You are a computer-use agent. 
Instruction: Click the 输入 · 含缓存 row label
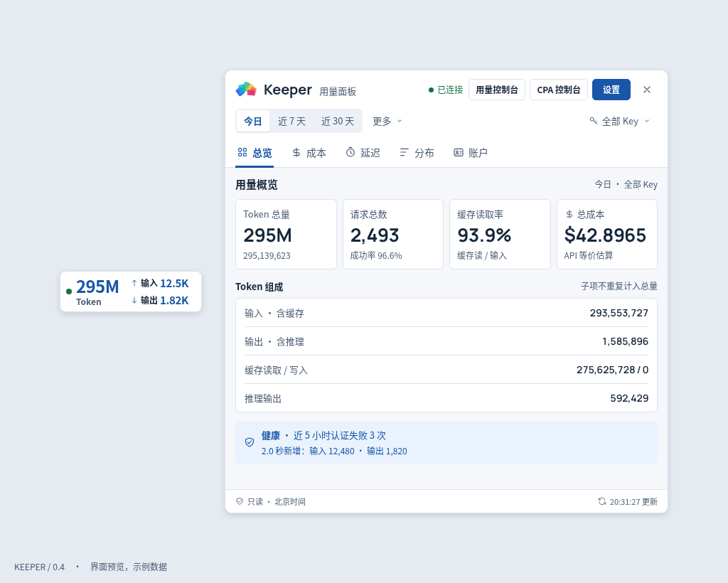pyautogui.click(x=274, y=314)
